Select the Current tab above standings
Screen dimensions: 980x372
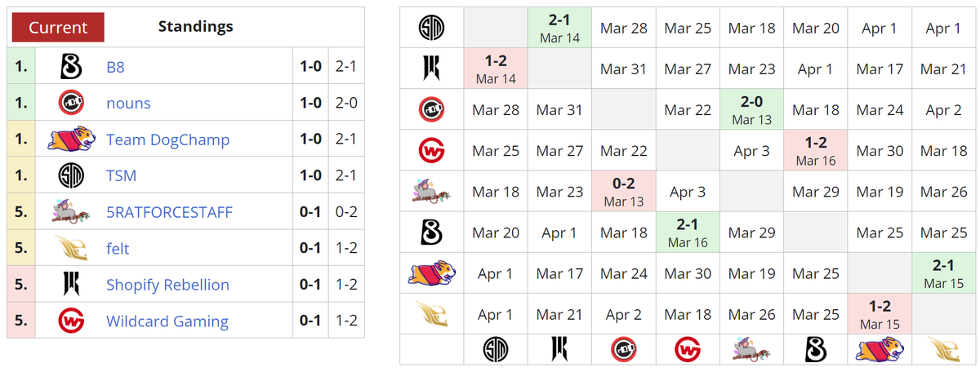click(x=58, y=27)
